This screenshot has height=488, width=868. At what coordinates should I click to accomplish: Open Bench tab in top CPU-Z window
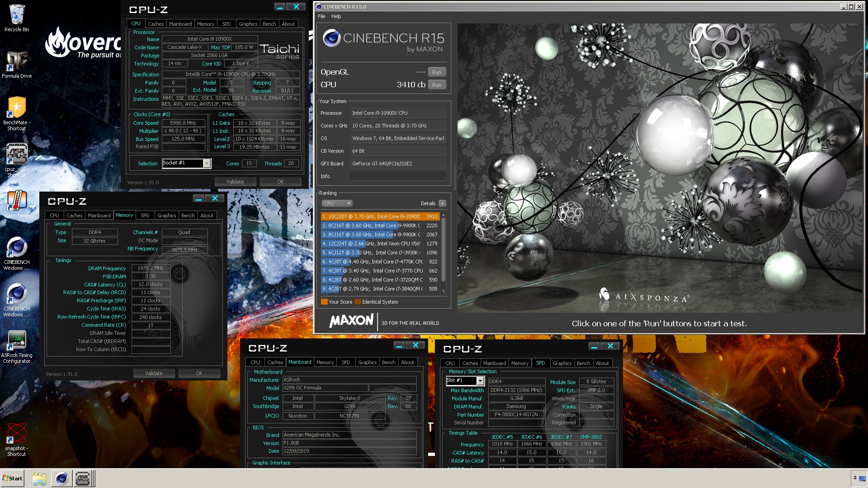[x=269, y=24]
